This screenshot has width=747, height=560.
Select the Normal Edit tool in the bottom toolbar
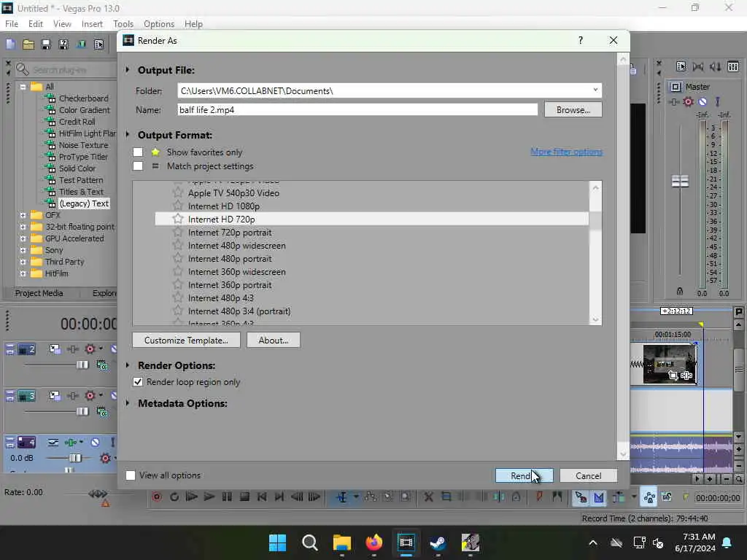tap(342, 497)
